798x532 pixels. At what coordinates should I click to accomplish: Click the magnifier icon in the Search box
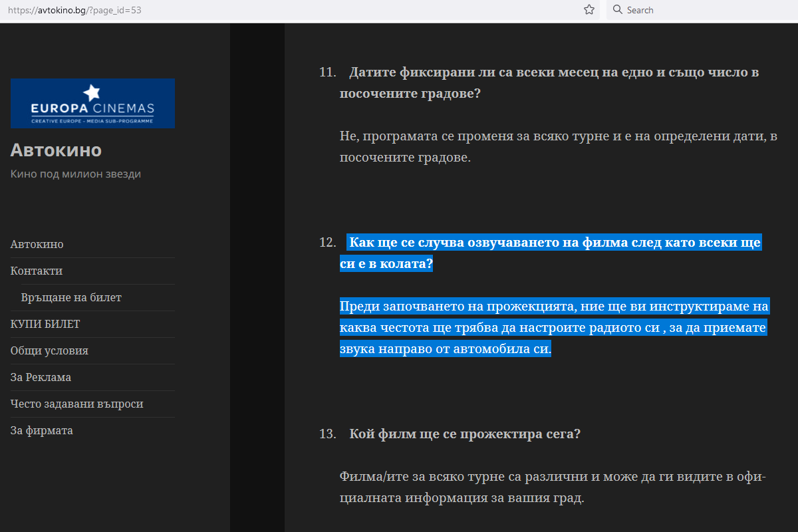[x=617, y=10]
